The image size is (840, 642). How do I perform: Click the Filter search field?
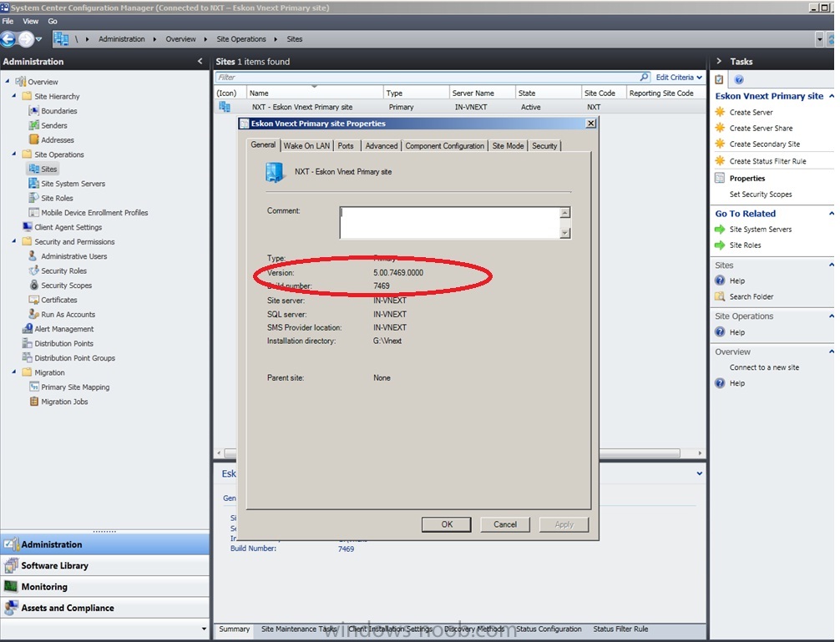428,77
